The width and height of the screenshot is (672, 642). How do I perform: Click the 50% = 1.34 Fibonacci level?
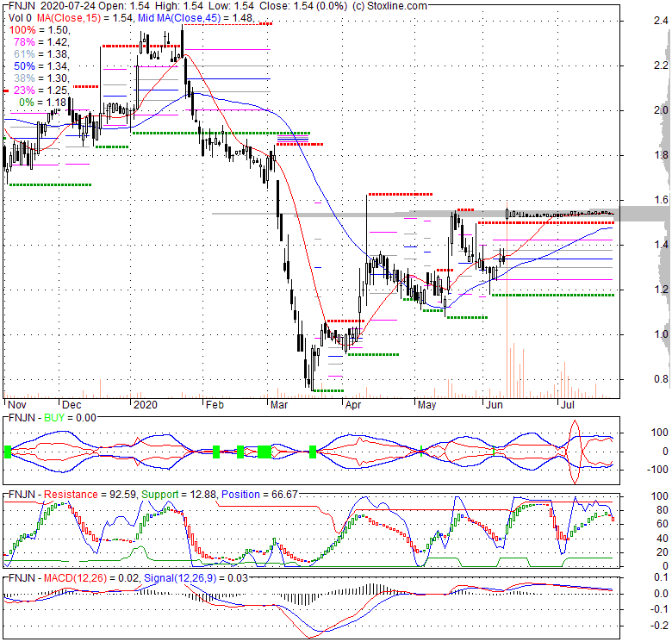[x=41, y=66]
